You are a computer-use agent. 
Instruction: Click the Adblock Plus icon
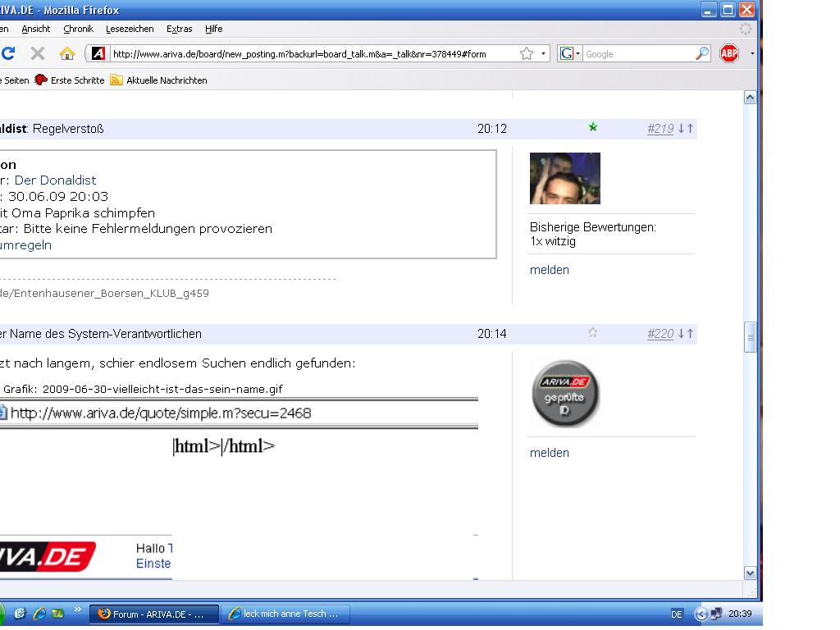pos(729,53)
